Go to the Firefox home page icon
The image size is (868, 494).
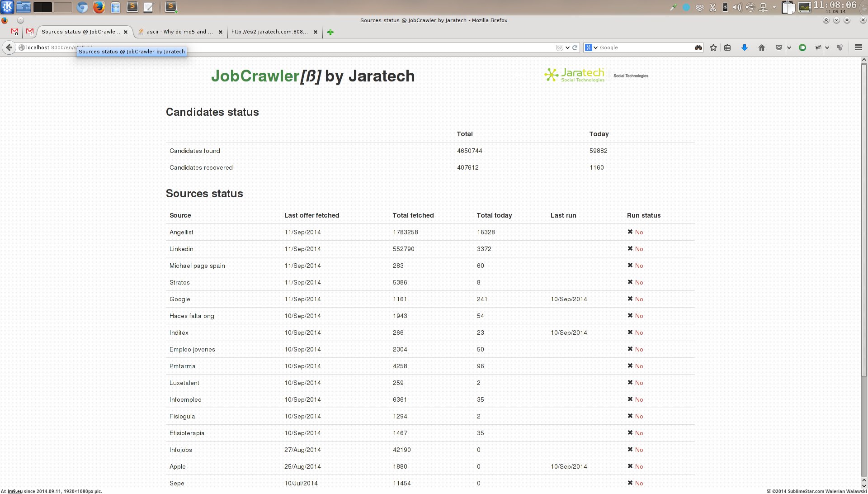[762, 47]
